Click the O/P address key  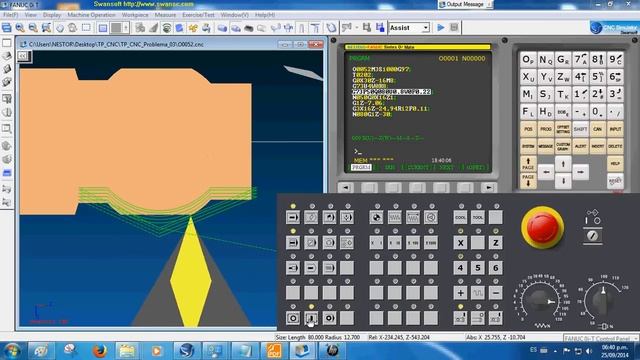[x=528, y=60]
